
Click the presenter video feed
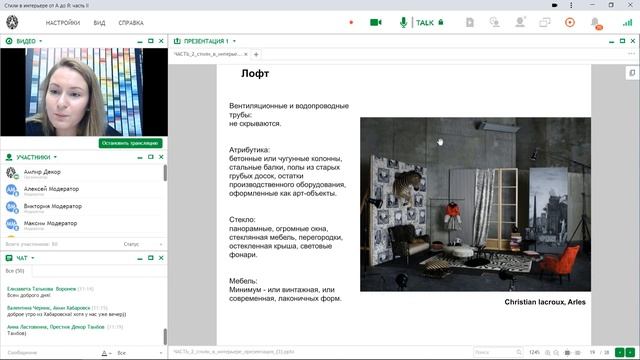pos(84,92)
